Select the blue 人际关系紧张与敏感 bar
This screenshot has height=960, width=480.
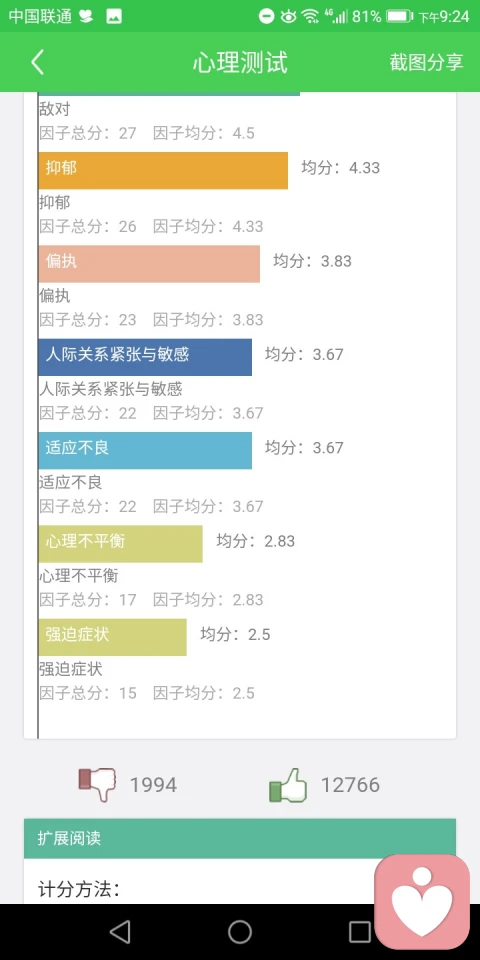[x=144, y=357]
